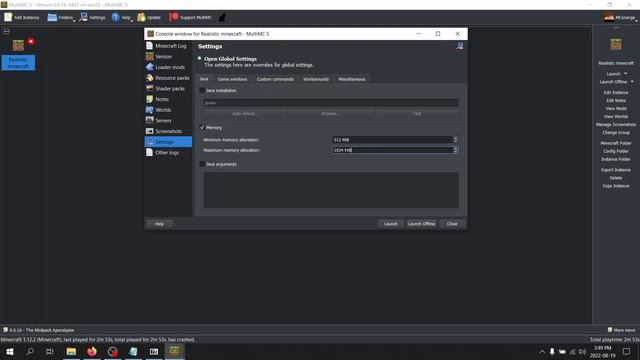Enable the Java installation checkbox

pyautogui.click(x=202, y=90)
